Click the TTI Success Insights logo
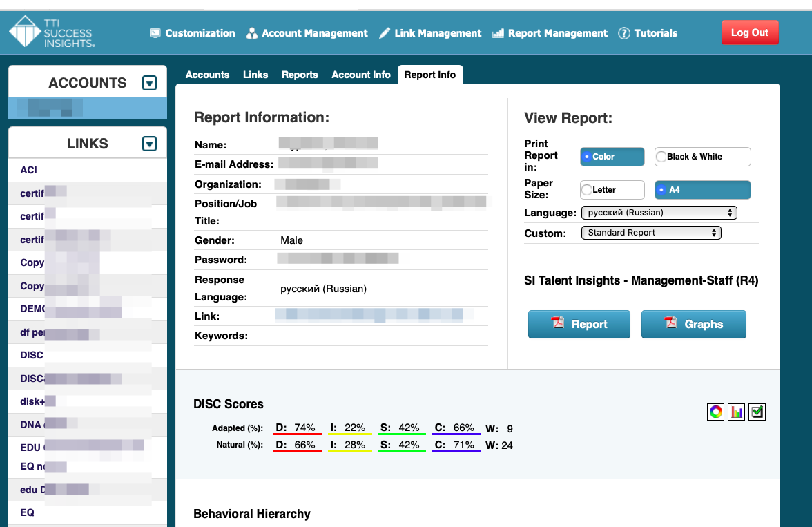 [x=52, y=32]
